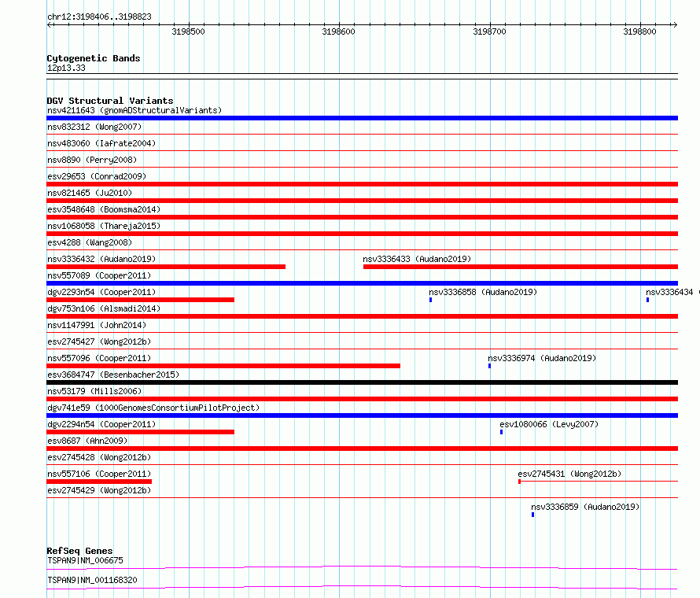Click nsv1068058 (Thareja2015) label

pyautogui.click(x=104, y=226)
